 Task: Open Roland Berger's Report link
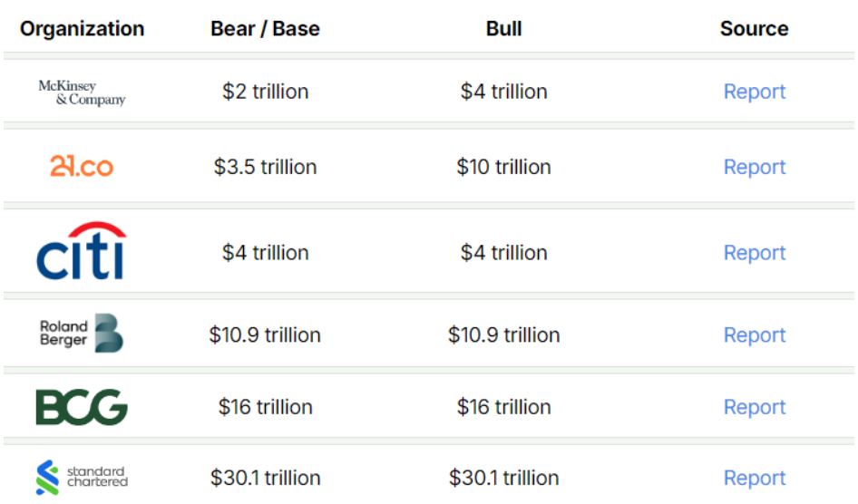pyautogui.click(x=754, y=335)
